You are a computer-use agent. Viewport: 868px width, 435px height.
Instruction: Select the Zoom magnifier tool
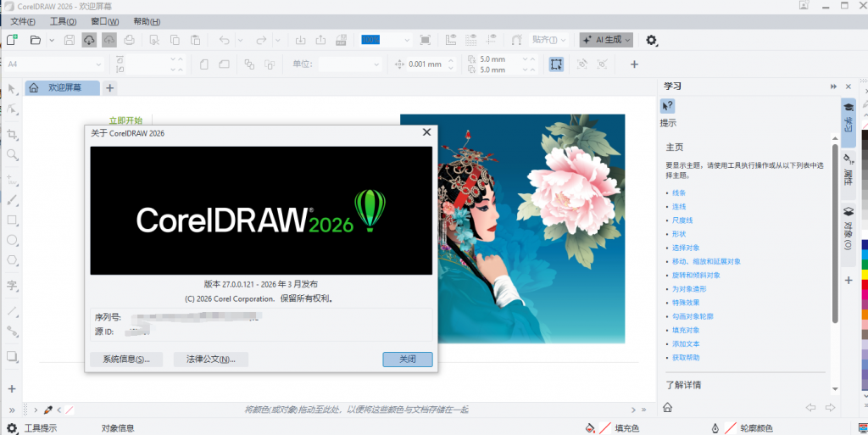coord(12,155)
